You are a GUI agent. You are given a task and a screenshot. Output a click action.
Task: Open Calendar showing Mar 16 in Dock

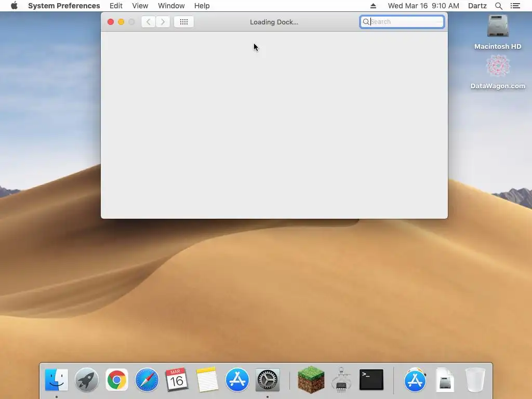pos(177,380)
